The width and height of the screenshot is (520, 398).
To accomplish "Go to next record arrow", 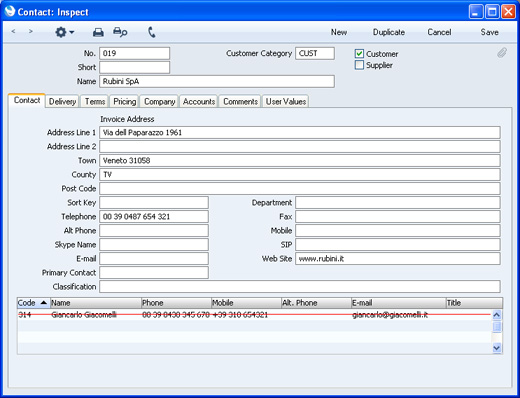I will click(x=31, y=31).
